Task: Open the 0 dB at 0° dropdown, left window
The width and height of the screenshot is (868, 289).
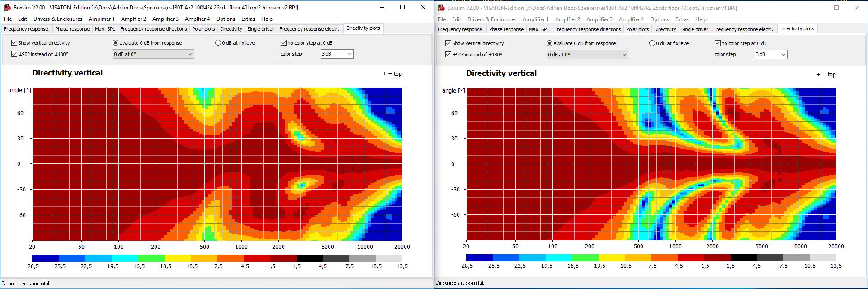Action: pyautogui.click(x=153, y=54)
